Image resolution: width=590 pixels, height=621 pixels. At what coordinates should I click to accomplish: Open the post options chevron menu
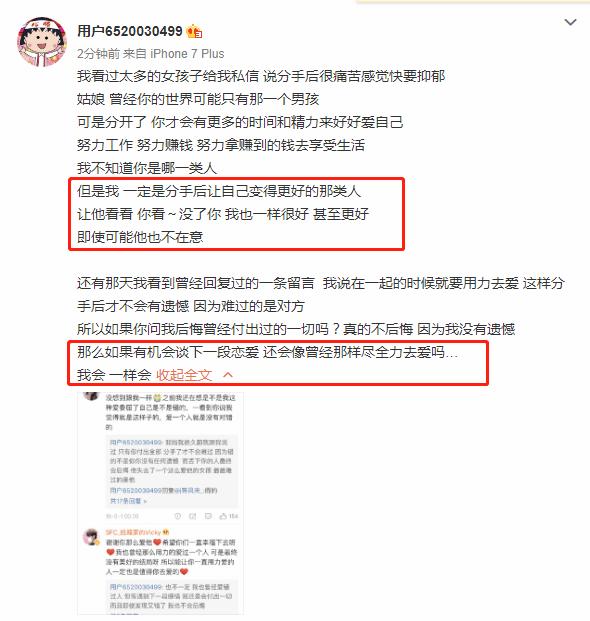(x=570, y=22)
